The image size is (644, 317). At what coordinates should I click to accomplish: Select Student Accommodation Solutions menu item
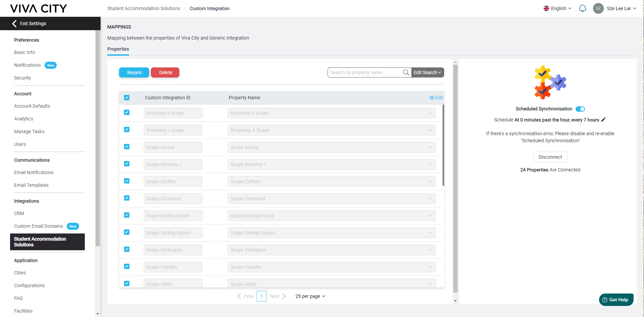coord(47,242)
